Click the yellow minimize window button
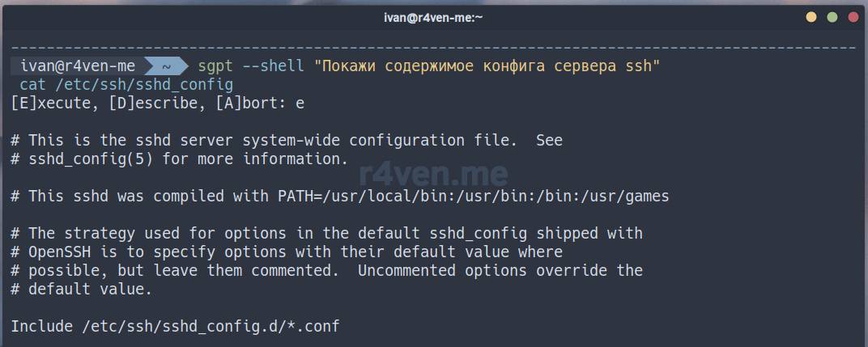This screenshot has width=868, height=347. [811, 17]
